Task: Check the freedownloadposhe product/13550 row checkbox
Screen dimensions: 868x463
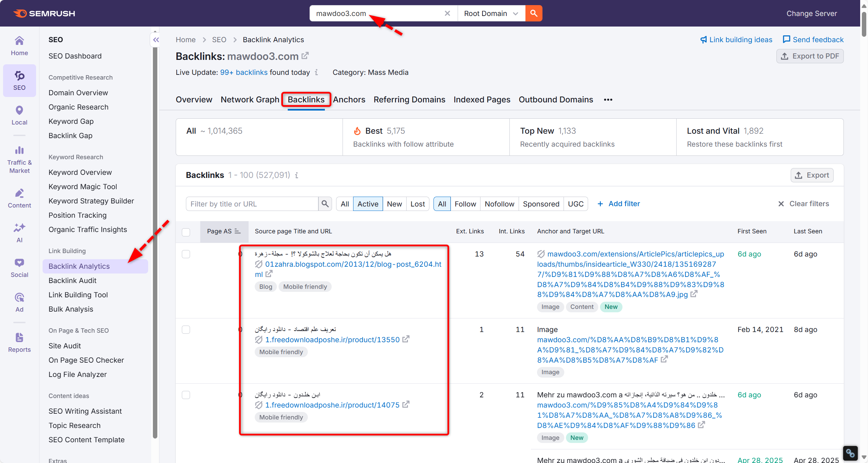Action: (186, 330)
